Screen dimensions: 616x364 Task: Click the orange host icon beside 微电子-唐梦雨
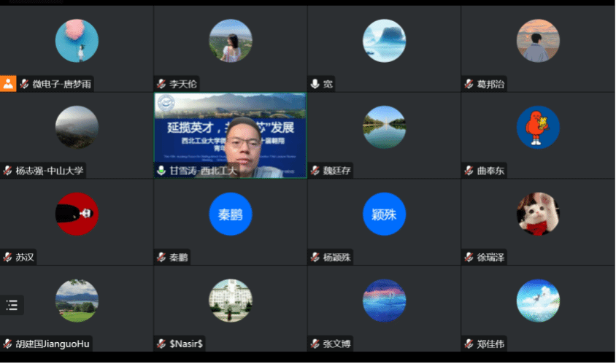[x=8, y=83]
